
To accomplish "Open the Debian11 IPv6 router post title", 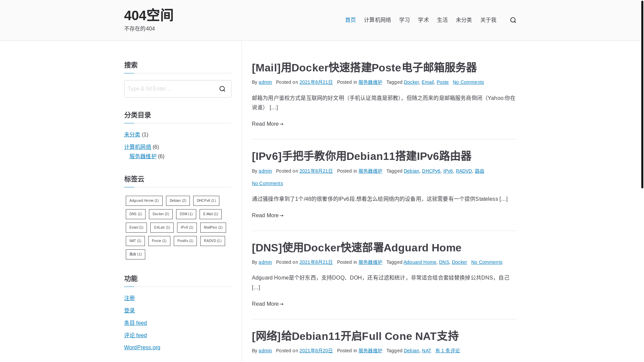I will (362, 156).
